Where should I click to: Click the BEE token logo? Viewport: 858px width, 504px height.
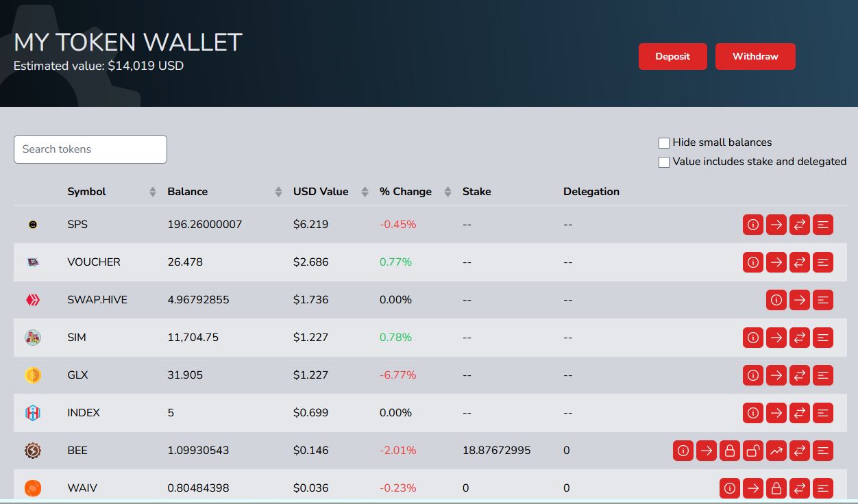[x=33, y=451]
